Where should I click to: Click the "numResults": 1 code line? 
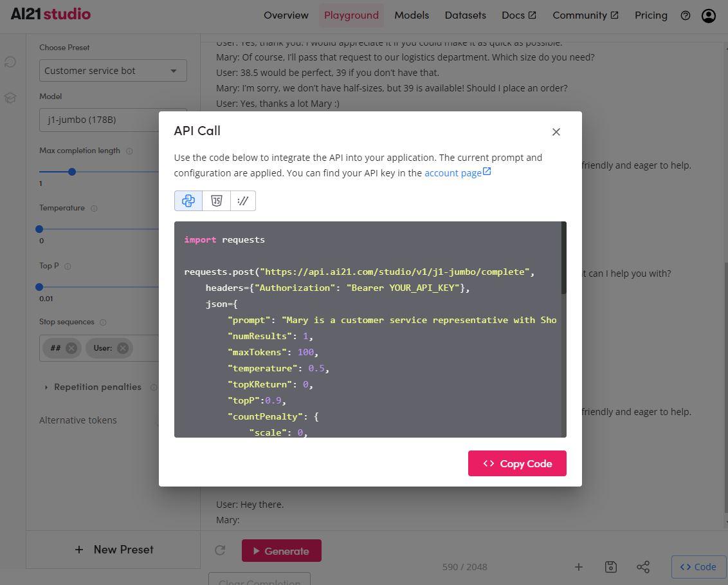pyautogui.click(x=270, y=337)
